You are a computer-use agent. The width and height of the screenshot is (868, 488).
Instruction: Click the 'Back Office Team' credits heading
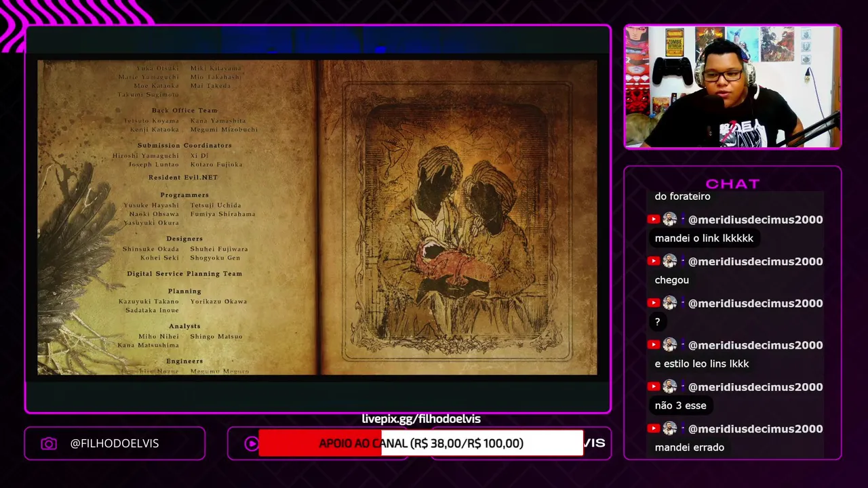(184, 110)
